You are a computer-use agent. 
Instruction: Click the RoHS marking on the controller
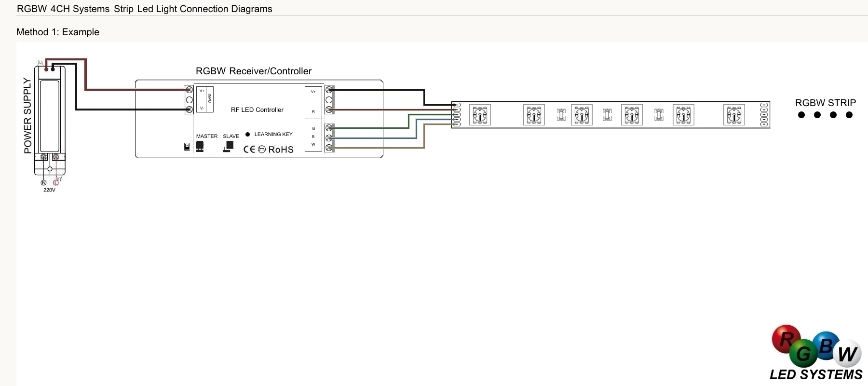(x=281, y=150)
